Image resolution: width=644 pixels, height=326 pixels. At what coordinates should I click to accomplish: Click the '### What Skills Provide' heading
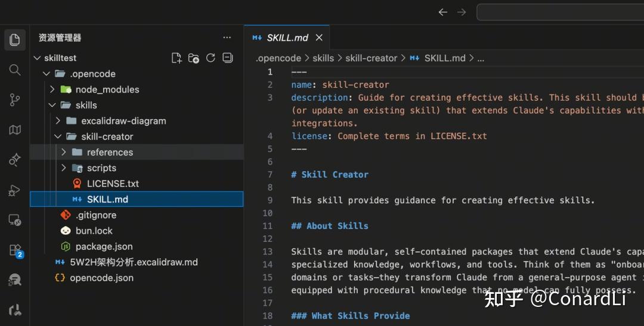tap(351, 316)
